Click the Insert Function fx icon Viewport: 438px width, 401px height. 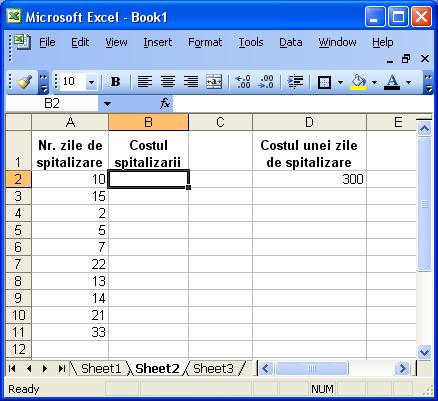tap(165, 104)
